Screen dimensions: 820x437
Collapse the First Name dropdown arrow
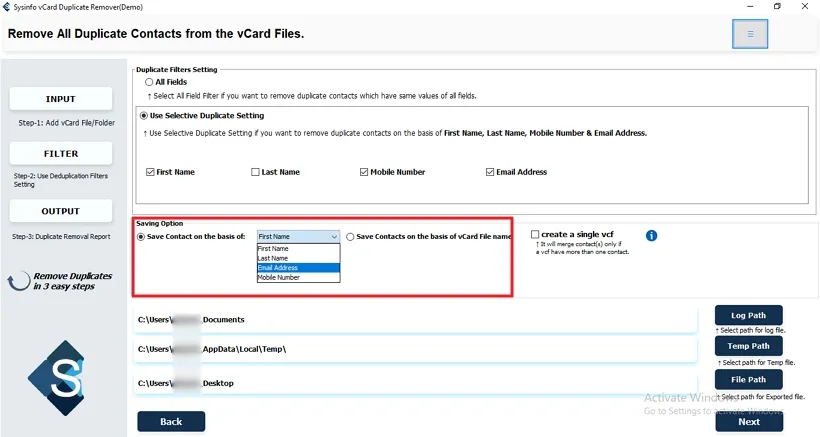334,237
